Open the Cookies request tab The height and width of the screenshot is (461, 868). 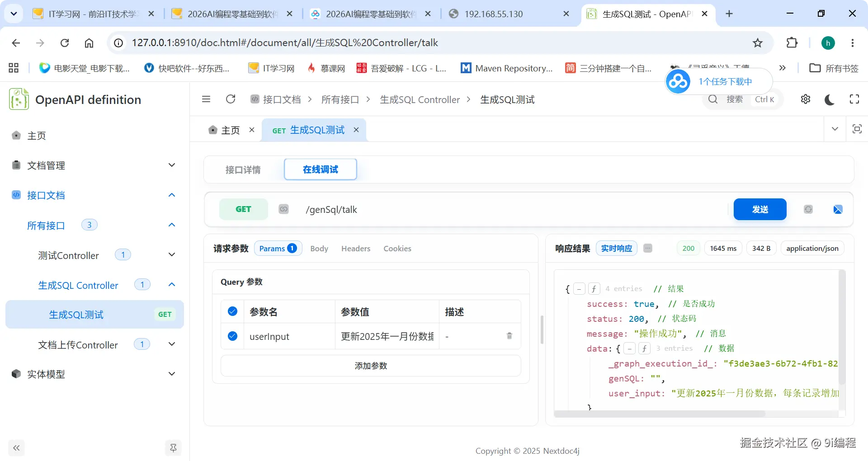[x=397, y=249]
